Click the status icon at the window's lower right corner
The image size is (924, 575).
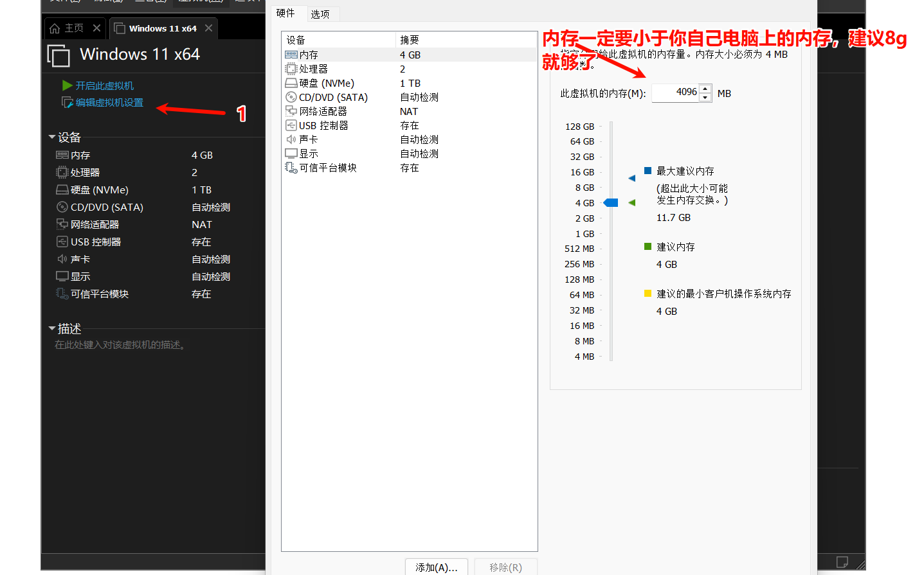[x=842, y=562]
